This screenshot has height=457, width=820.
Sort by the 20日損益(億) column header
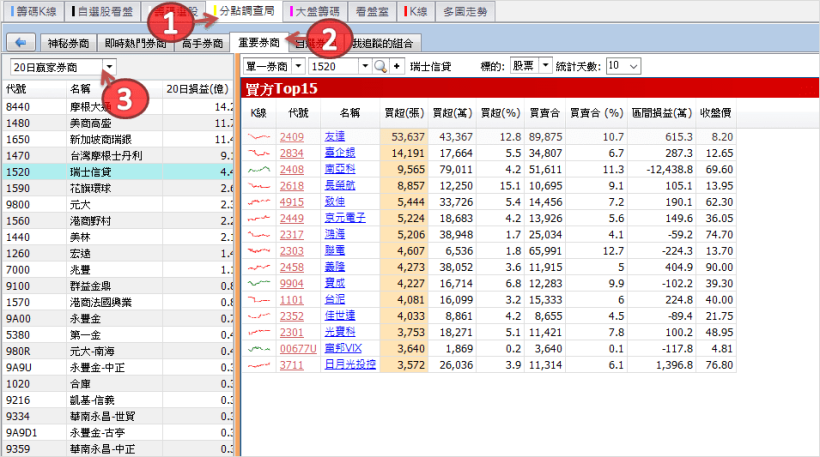pos(198,89)
